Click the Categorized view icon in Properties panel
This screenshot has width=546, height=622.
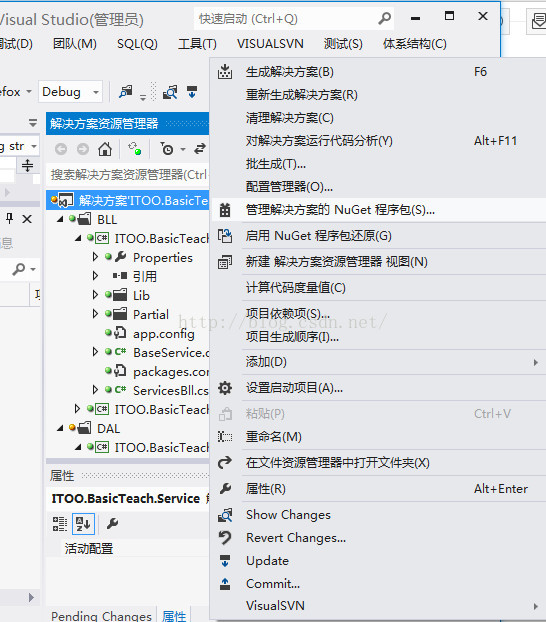coord(60,524)
